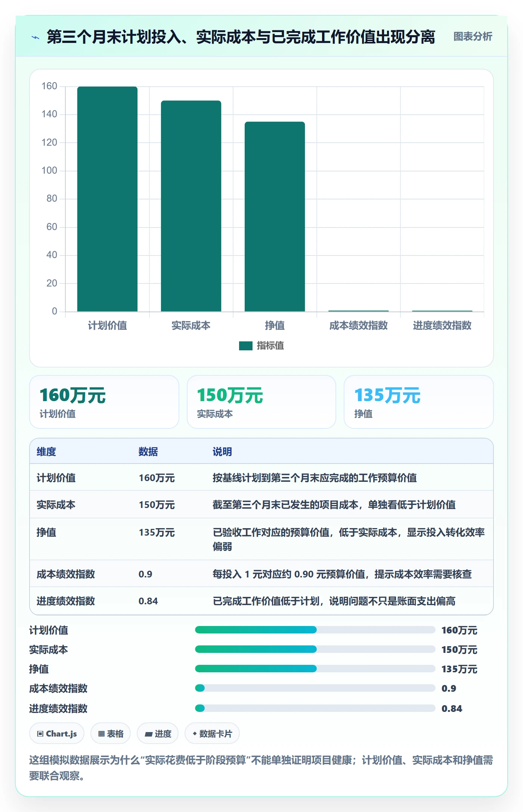Click the 截至第三个月末 description cell
The image size is (523, 812).
334,505
